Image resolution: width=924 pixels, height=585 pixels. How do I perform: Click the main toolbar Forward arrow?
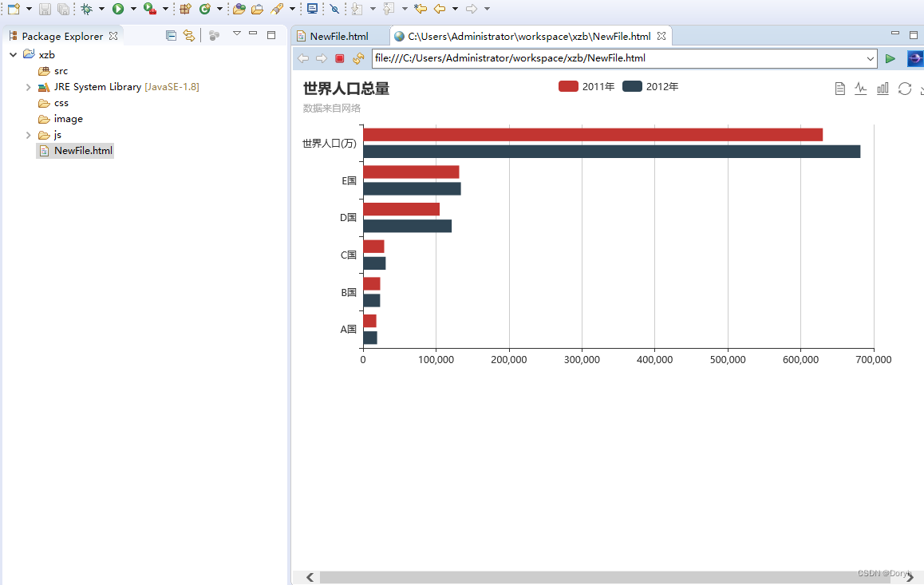[472, 9]
